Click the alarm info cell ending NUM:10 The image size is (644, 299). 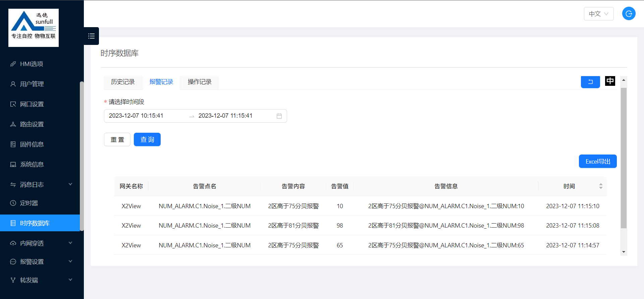coord(446,206)
